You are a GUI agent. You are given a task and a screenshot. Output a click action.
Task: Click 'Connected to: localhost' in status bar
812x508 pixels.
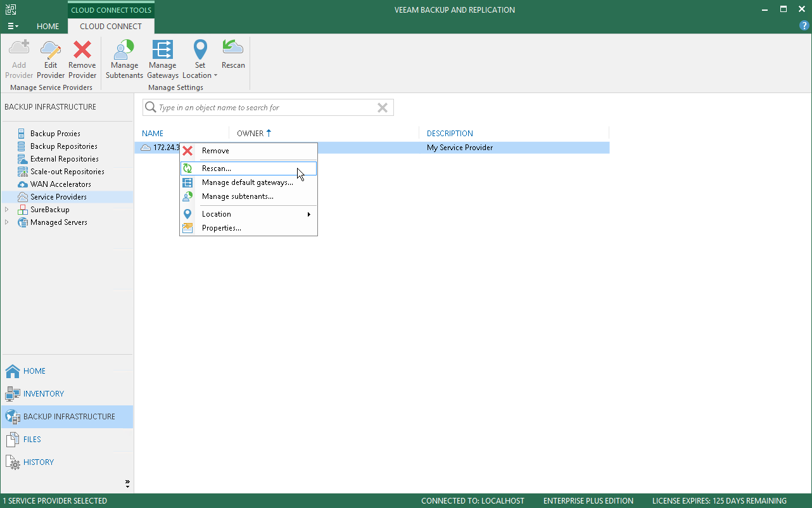pos(473,501)
